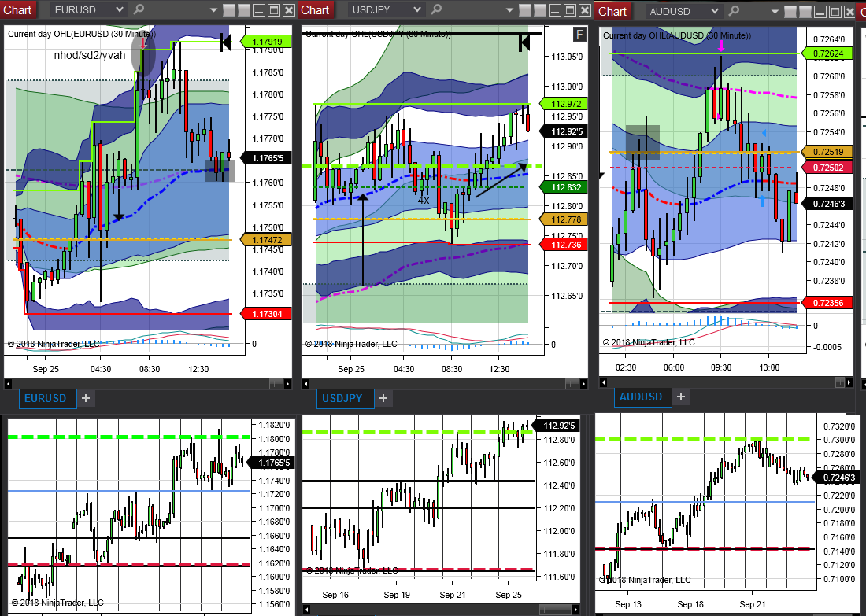Viewport: 866px width, 616px height.
Task: Click left scroll arrow under AUDUSD chart
Action: tap(603, 382)
